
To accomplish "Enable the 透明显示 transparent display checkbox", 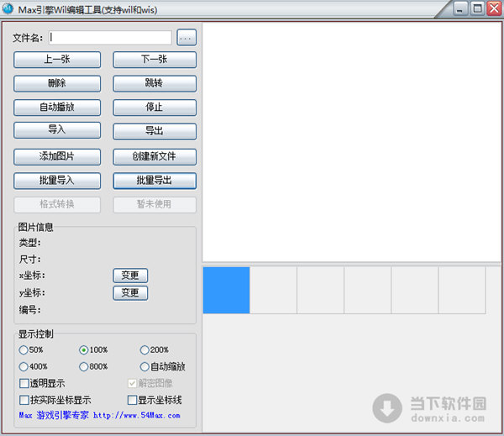I will [x=24, y=383].
